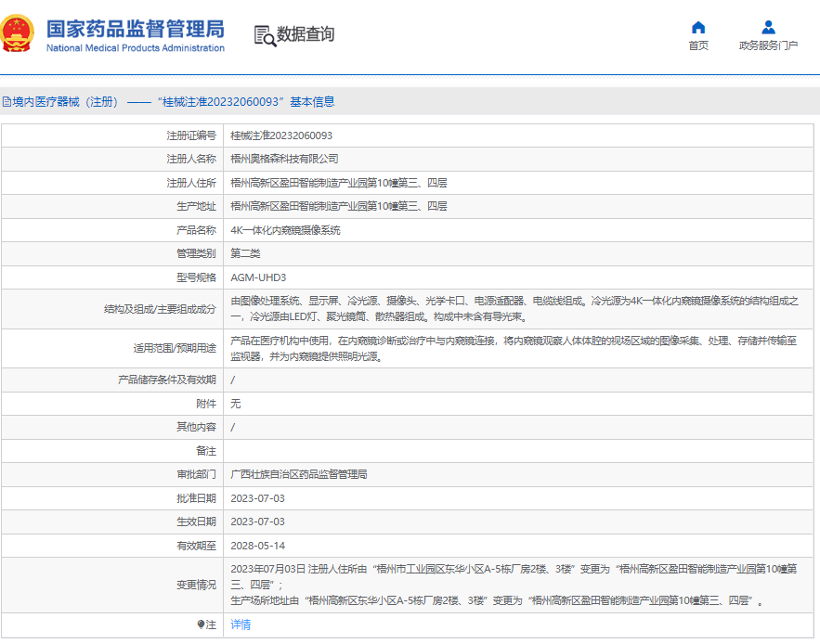Select the 产品储存条件及有效期 label
This screenshot has height=644, width=820.
[x=167, y=380]
